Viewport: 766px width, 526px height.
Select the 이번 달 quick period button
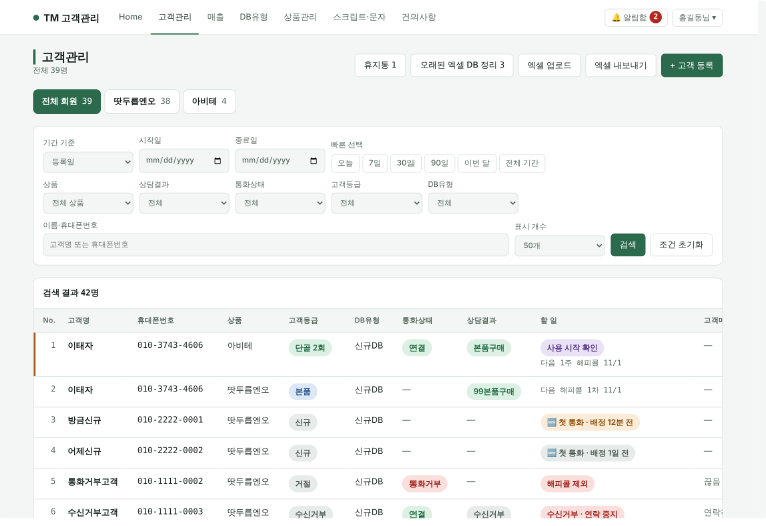[x=477, y=163]
